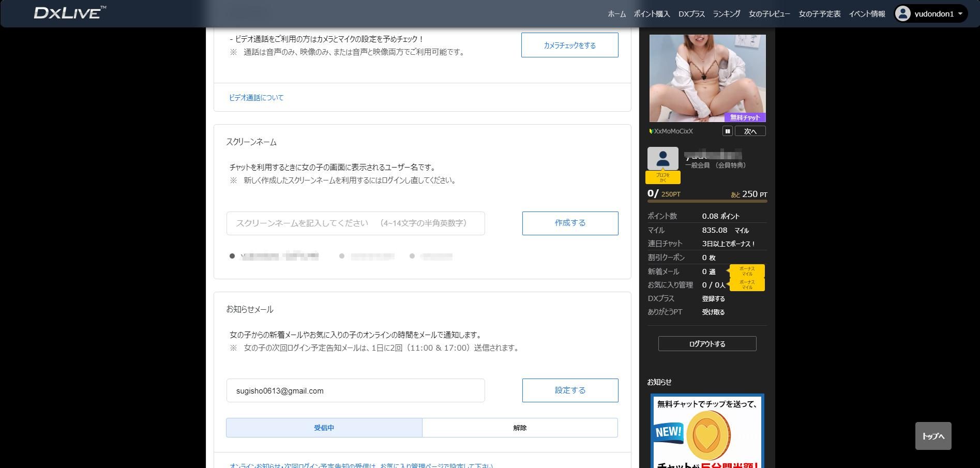Screen dimensions: 980x468
Task: Select the first screen name radio button
Action: (232, 256)
